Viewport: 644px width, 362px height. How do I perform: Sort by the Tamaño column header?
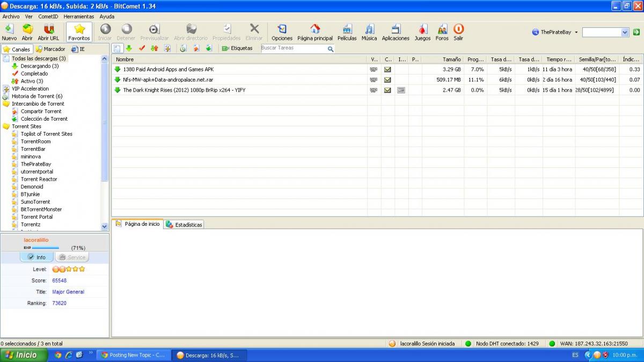click(x=443, y=60)
